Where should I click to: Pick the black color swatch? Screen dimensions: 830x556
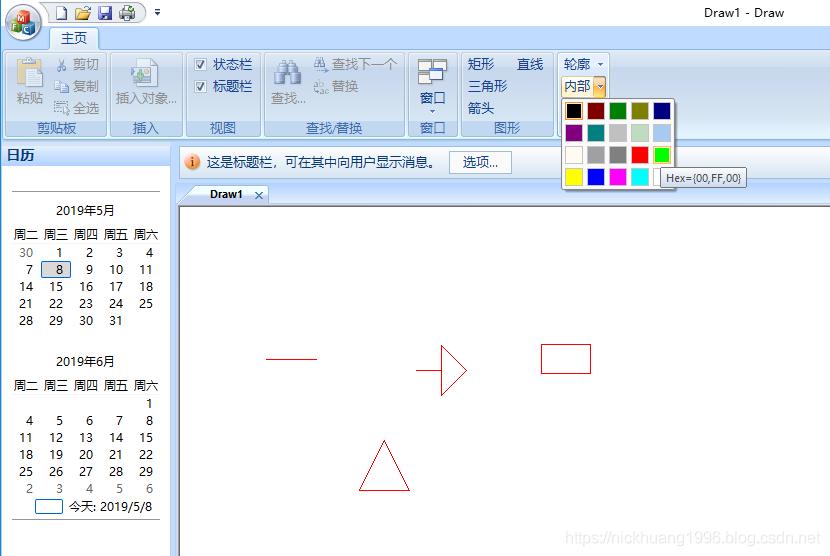(574, 111)
